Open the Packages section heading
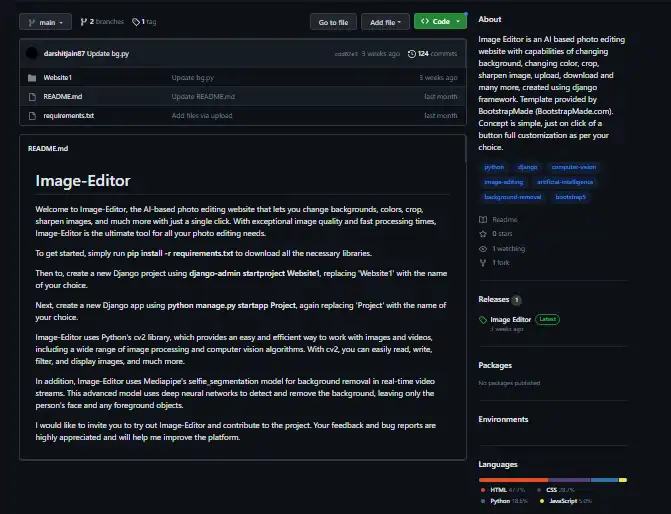 tap(495, 365)
